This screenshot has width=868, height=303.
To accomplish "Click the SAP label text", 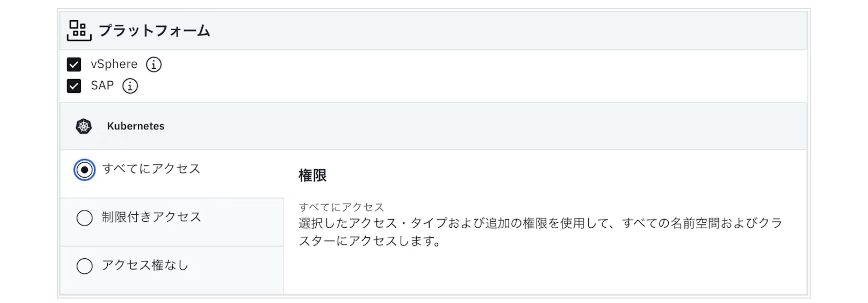I will [x=102, y=85].
